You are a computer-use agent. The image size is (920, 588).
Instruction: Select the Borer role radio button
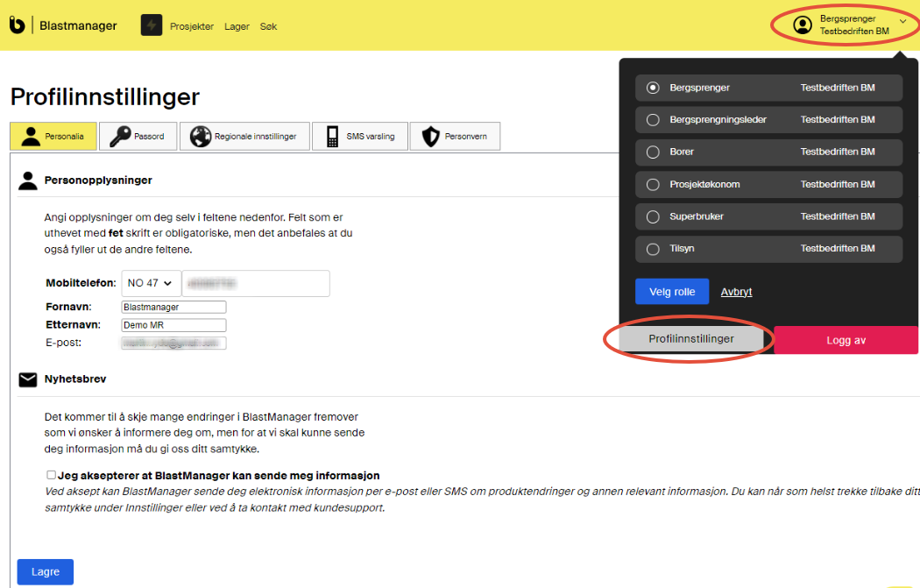pos(653,152)
